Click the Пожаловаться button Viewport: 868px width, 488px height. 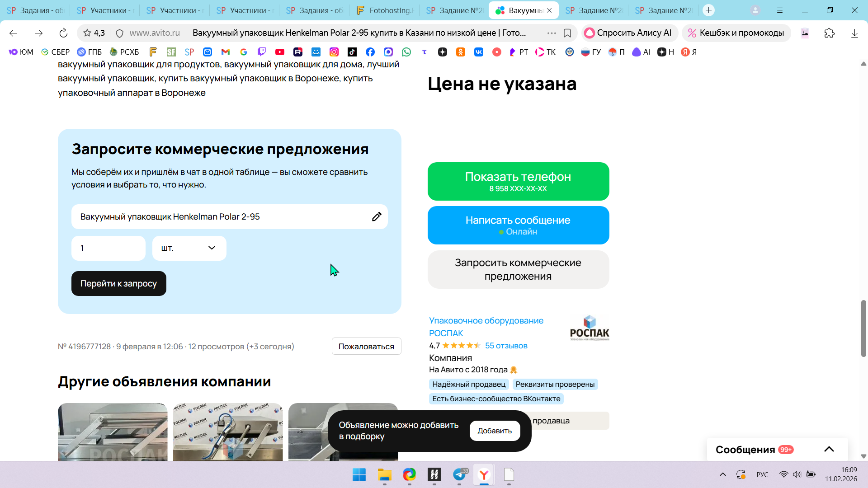pyautogui.click(x=366, y=347)
